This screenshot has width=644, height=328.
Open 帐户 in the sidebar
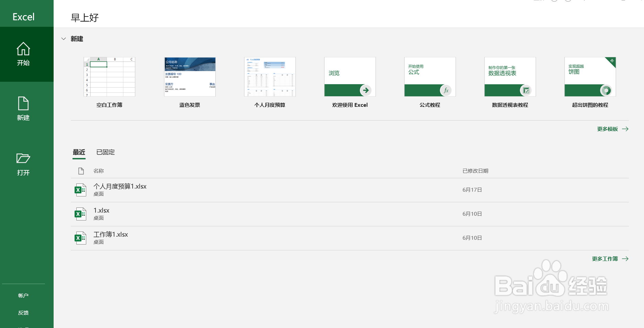pos(23,295)
